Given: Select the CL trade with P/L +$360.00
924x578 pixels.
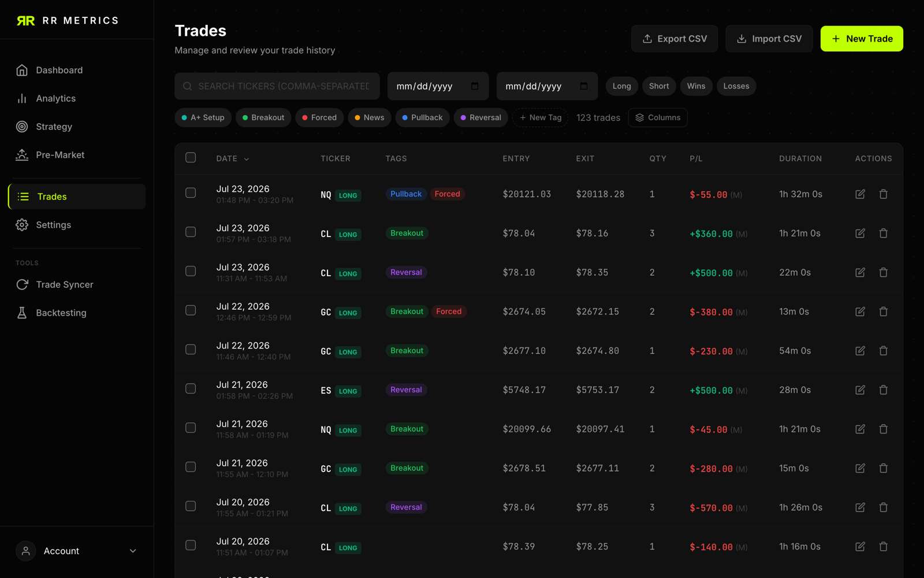Looking at the screenshot, I should (x=191, y=232).
